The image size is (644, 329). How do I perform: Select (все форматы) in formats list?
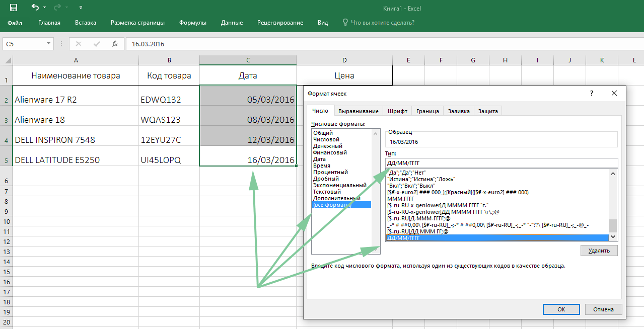tap(341, 205)
